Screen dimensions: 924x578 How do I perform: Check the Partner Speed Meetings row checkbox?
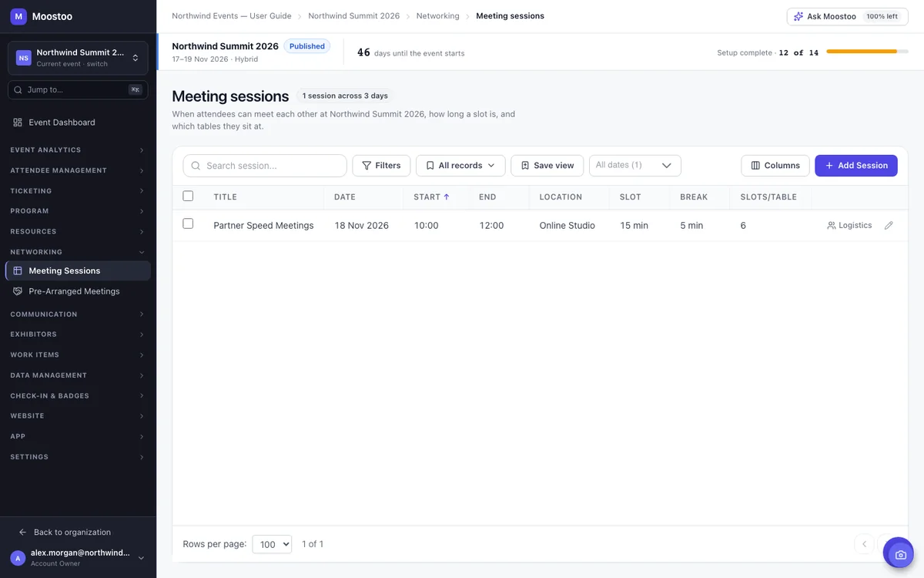[x=188, y=224]
